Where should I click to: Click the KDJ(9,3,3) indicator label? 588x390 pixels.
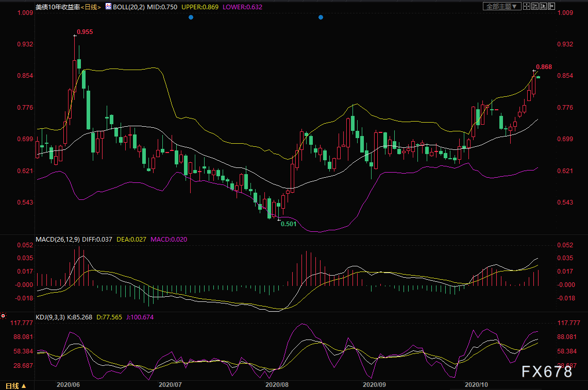(51, 317)
